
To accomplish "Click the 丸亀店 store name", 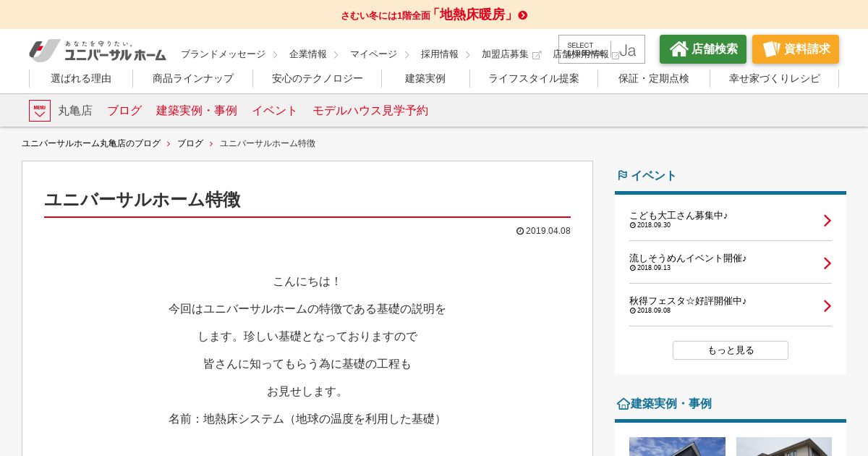I will point(75,111).
